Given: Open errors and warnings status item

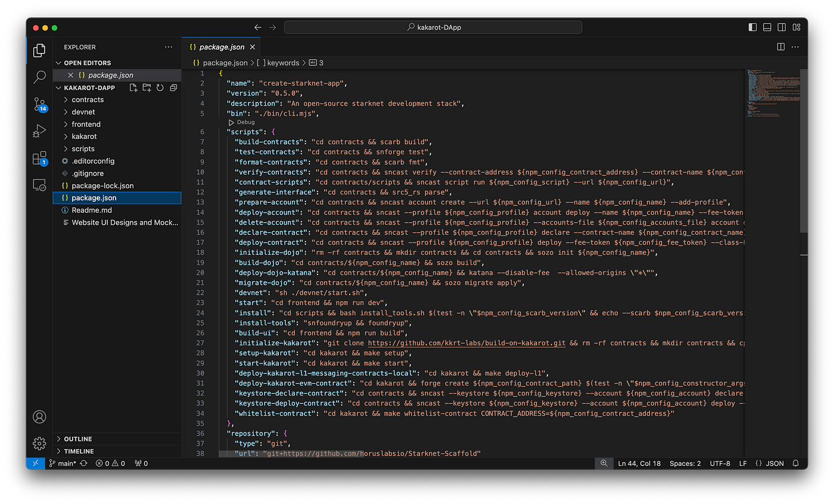Looking at the screenshot, I should [x=110, y=463].
